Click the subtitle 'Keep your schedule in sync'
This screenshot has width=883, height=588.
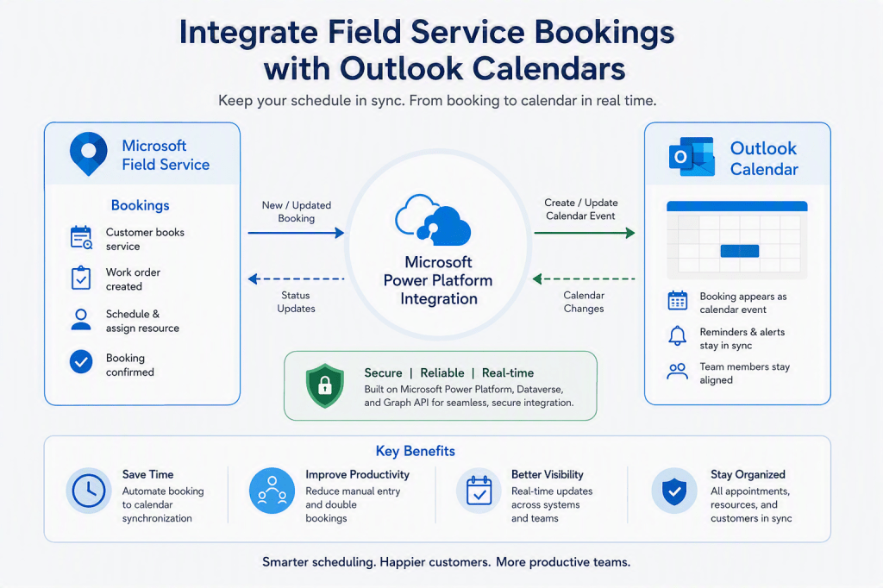[311, 101]
